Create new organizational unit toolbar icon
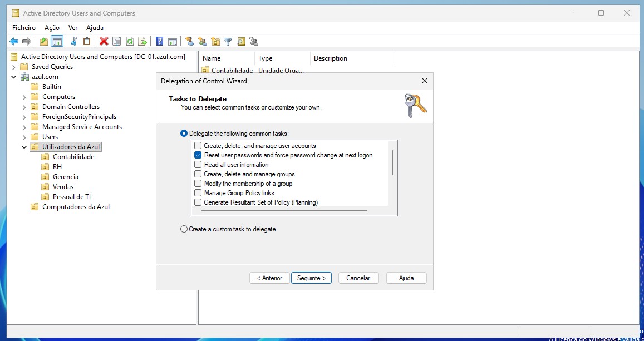Image resolution: width=644 pixels, height=341 pixels. coord(215,42)
